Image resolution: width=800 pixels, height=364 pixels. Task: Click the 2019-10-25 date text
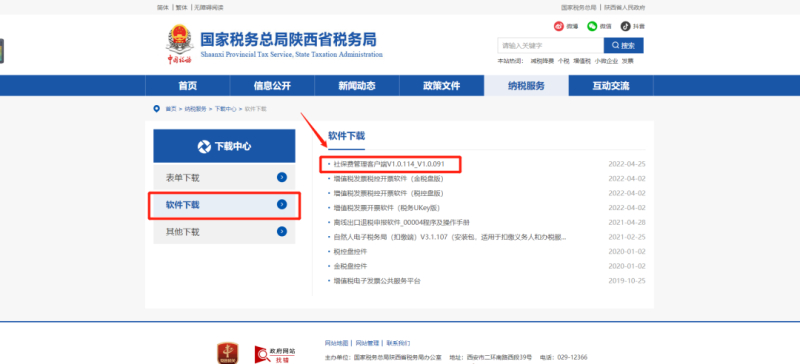click(627, 281)
